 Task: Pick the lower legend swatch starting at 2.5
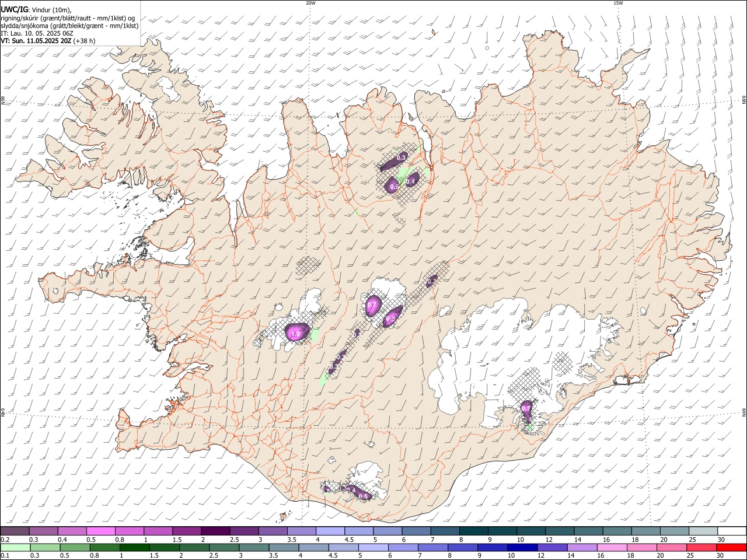(x=224, y=547)
